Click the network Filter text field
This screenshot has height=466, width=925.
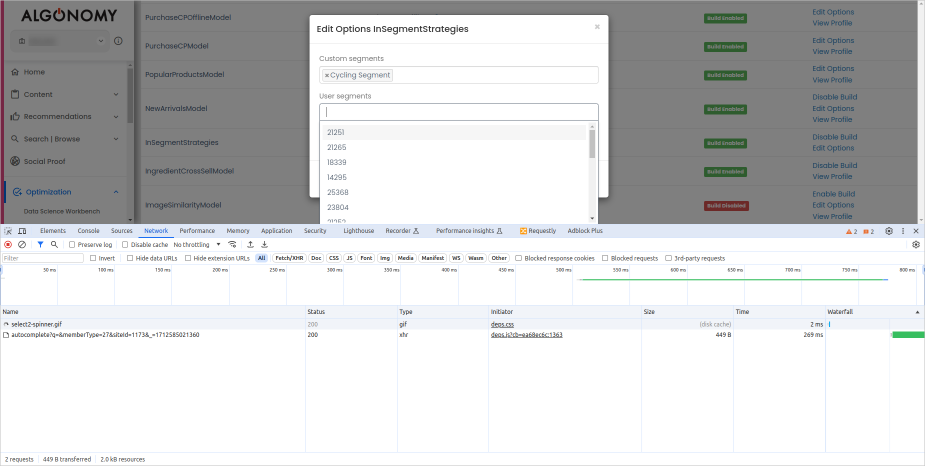[x=42, y=258]
